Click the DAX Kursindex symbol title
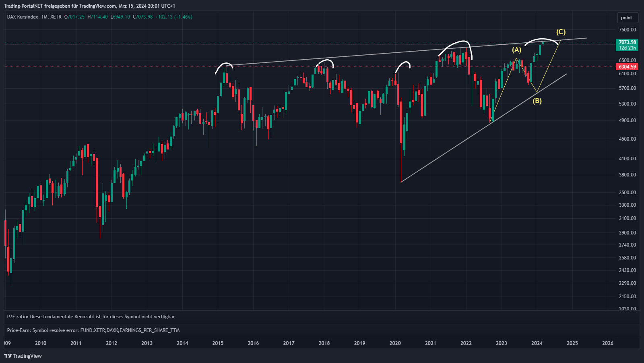This screenshot has height=363, width=644. tap(23, 17)
